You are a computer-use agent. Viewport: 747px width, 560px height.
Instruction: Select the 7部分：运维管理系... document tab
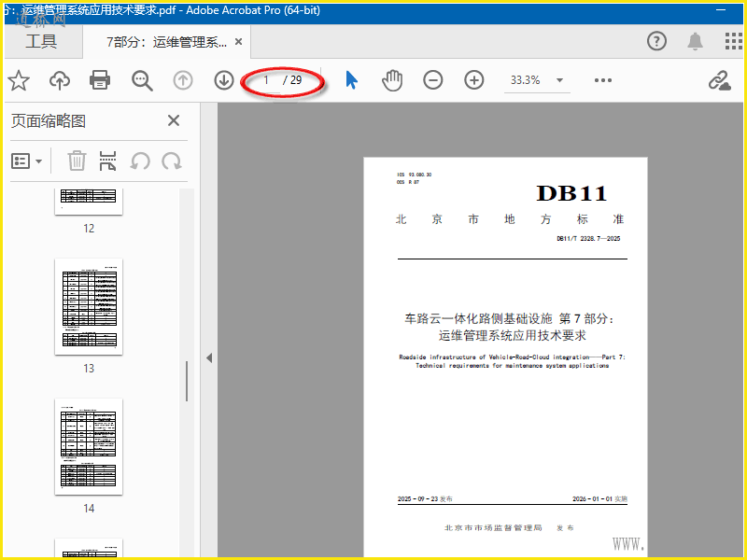[x=167, y=42]
